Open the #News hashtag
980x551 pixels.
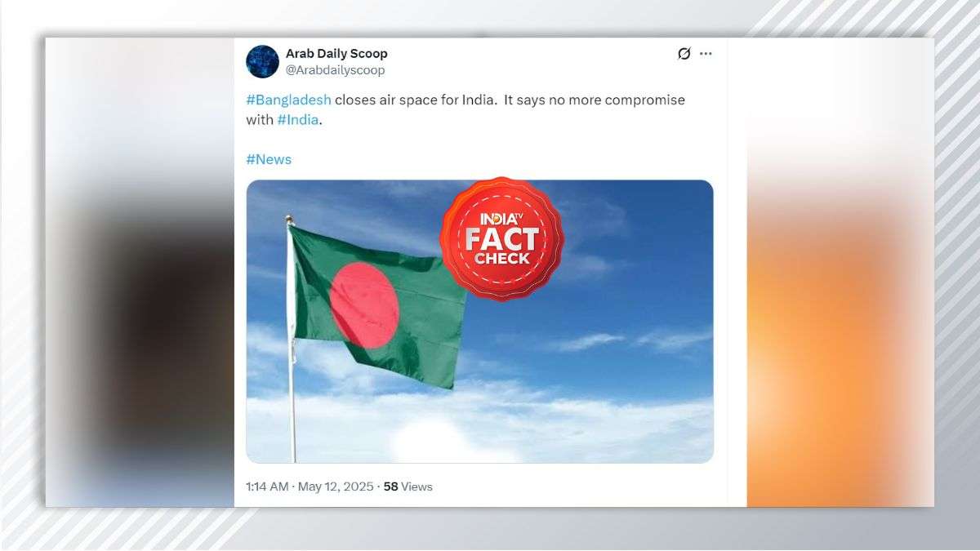click(269, 159)
